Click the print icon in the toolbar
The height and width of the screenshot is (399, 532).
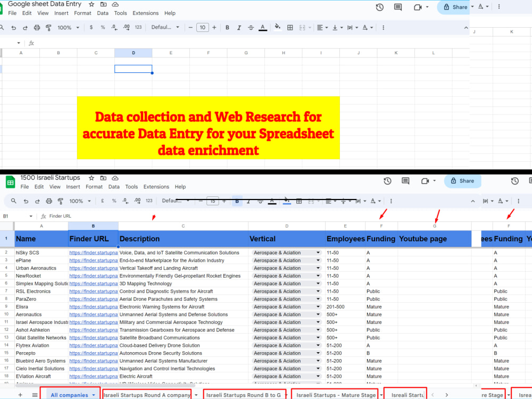(x=49, y=201)
